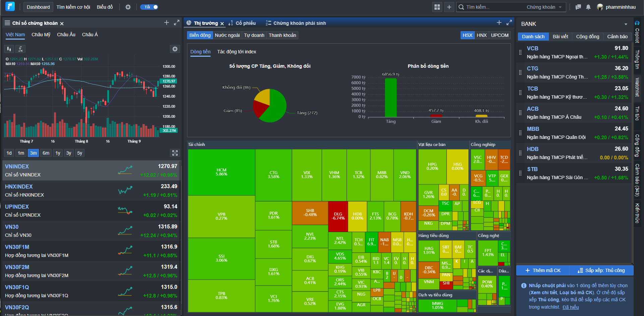
Task: Open the layout grid icon
Action: click(x=437, y=7)
